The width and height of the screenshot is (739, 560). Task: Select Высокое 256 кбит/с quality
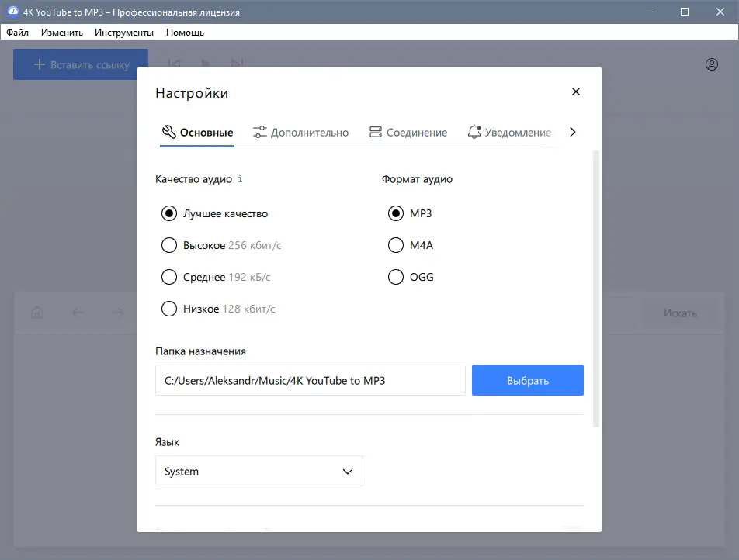pos(221,245)
